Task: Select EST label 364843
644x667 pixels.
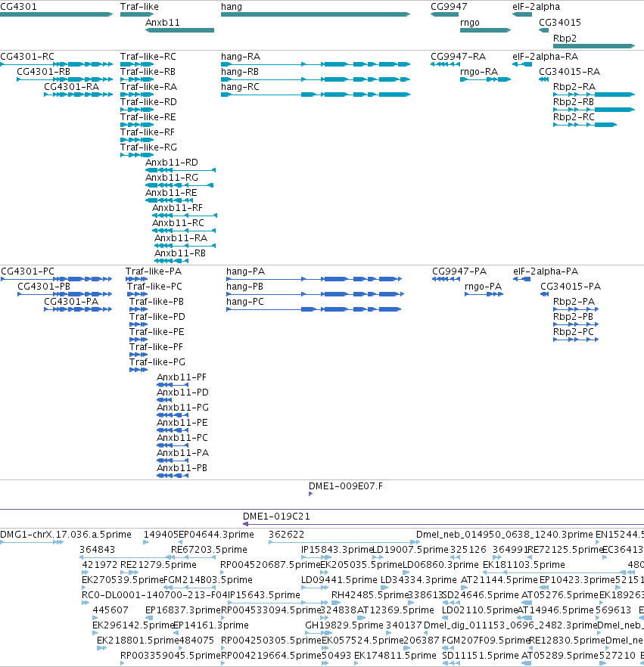Action: point(97,550)
